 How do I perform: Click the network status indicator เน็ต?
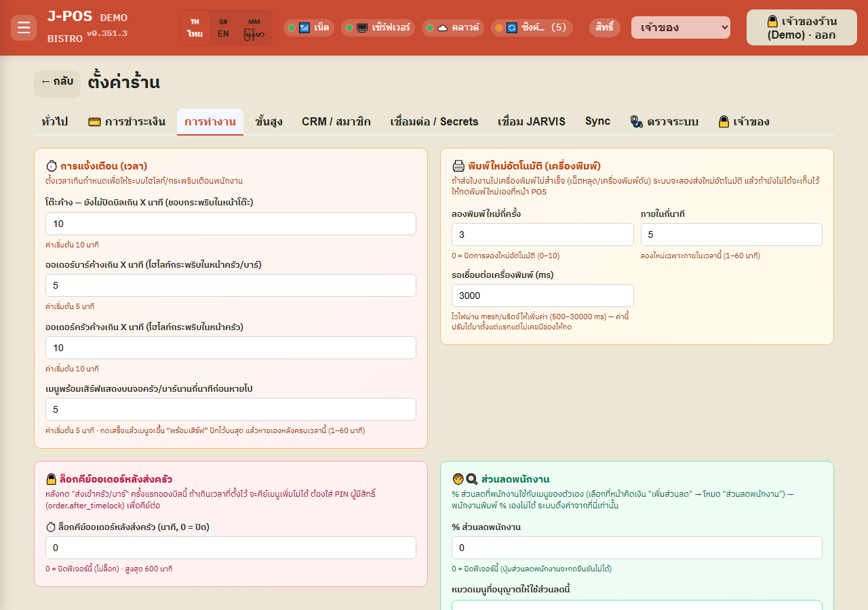point(309,28)
